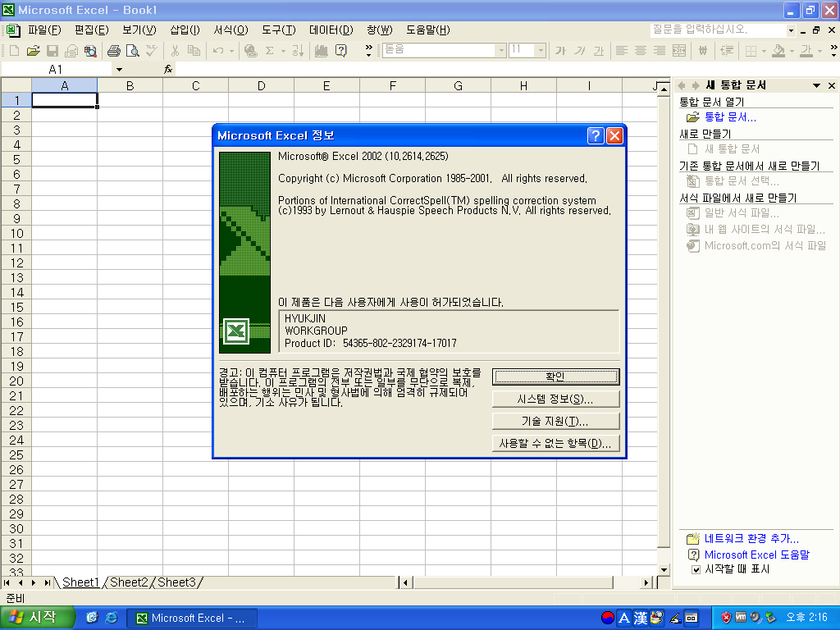
Task: Toggle Center alignment in the toolbar
Action: [x=641, y=51]
